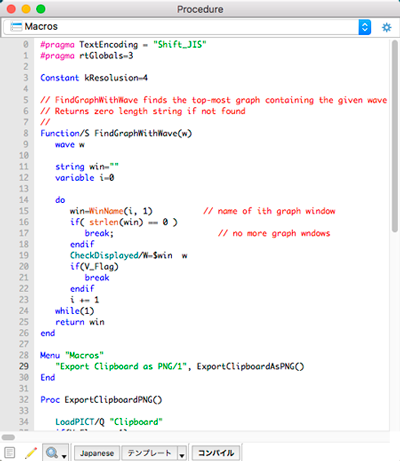Click the 'while(1)' line
The height and width of the screenshot is (461, 400).
pyautogui.click(x=75, y=311)
